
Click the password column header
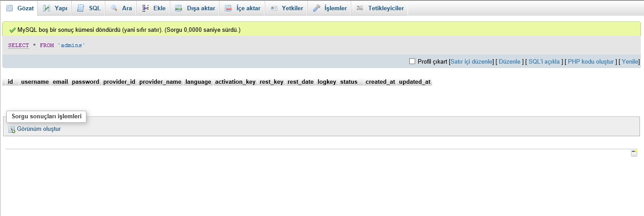(x=86, y=82)
